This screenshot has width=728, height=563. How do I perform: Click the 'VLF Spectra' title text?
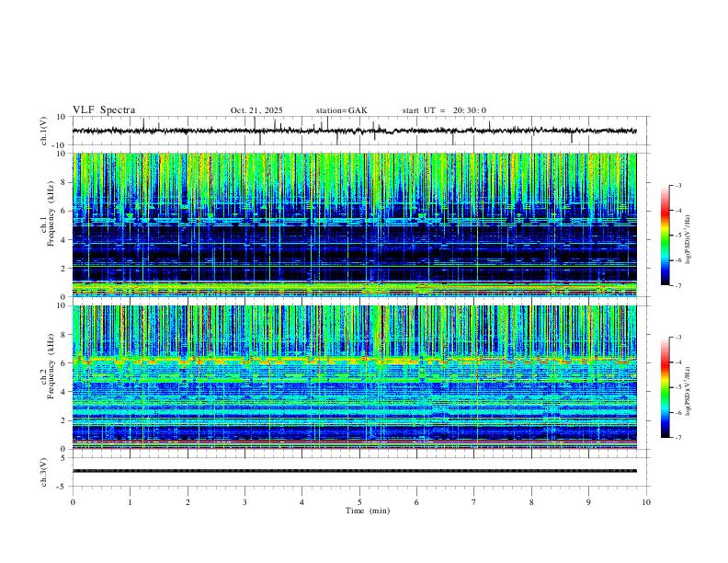point(104,110)
